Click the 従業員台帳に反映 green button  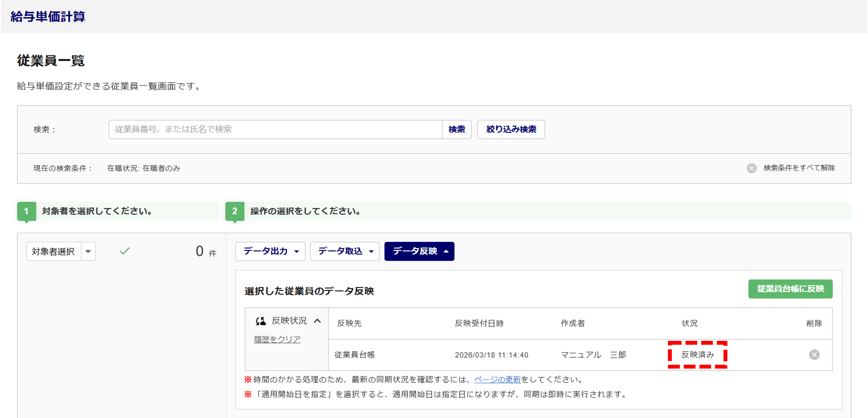pos(790,289)
